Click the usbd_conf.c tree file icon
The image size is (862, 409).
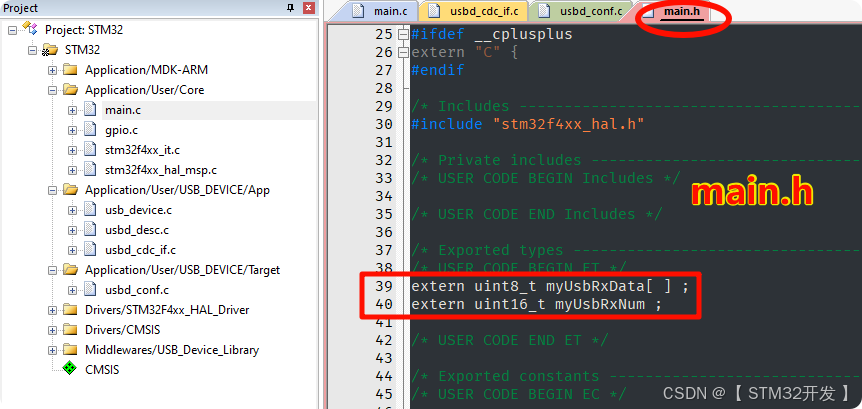[x=90, y=290]
